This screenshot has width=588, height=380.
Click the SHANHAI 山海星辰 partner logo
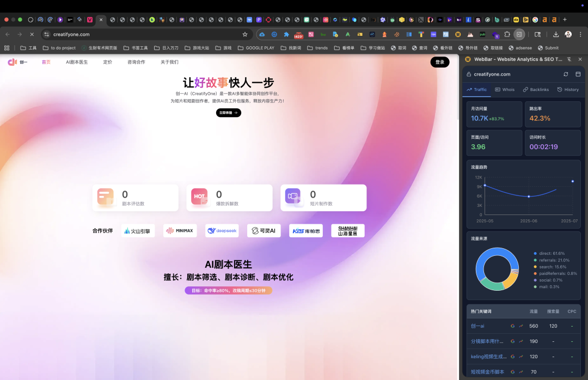pos(348,231)
